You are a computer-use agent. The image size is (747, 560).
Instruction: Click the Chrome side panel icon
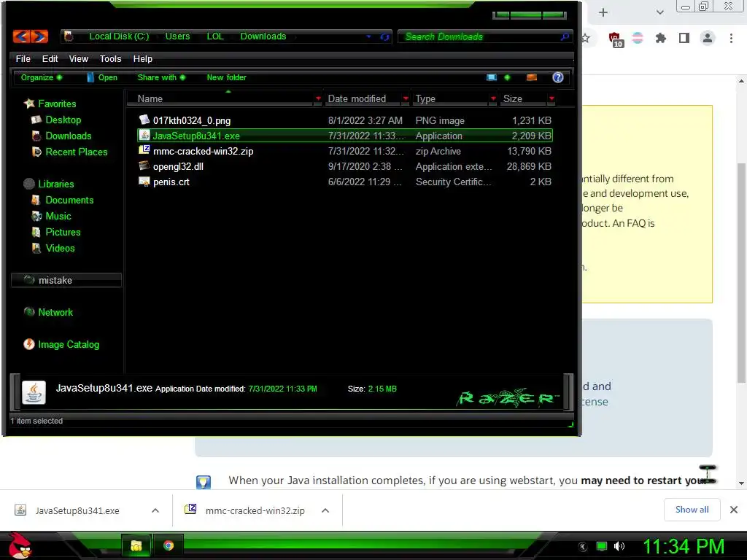pyautogui.click(x=684, y=38)
